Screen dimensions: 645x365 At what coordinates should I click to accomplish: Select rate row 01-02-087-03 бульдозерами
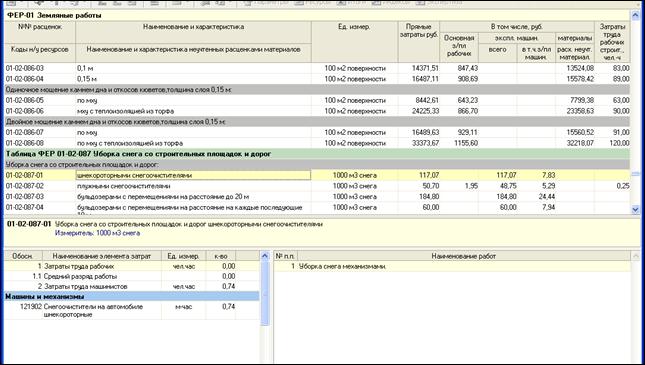tap(317, 197)
